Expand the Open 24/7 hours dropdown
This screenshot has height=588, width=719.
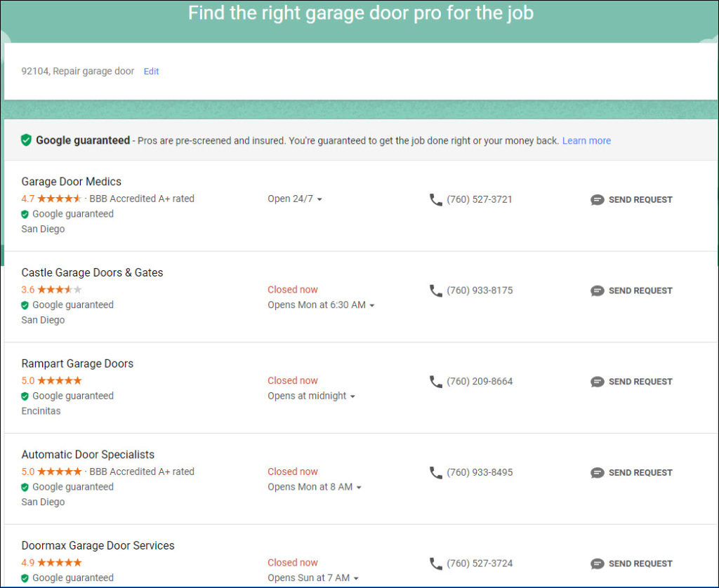(x=295, y=199)
